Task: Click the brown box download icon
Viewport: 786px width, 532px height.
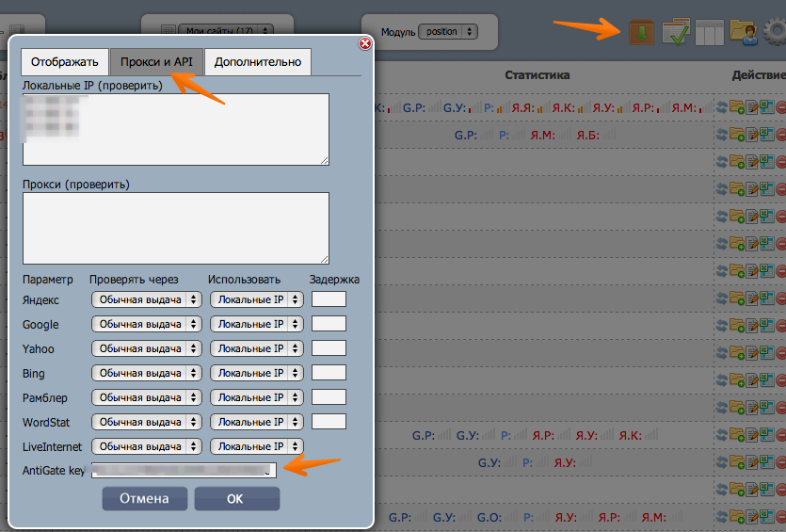Action: tap(642, 32)
